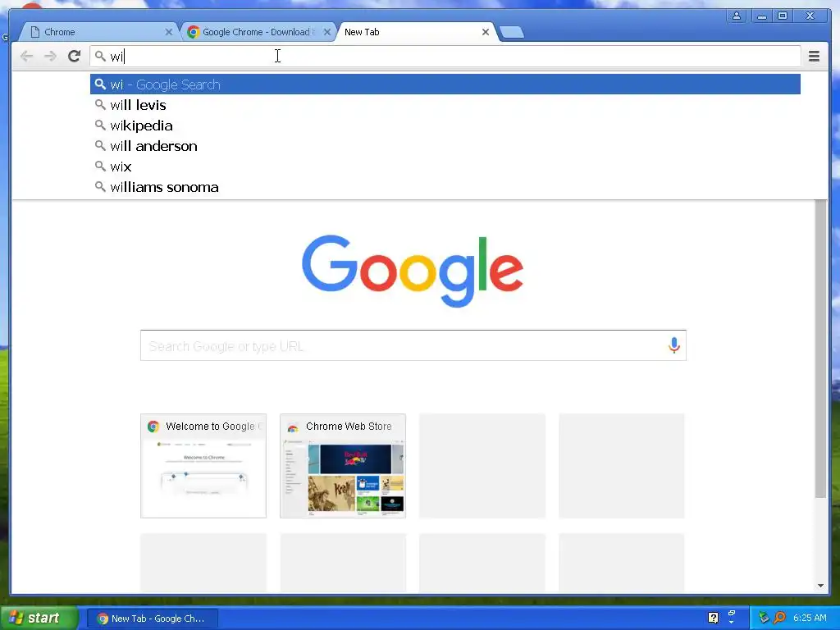Open the Chrome Web Store thumbnail
Image resolution: width=840 pixels, height=630 pixels.
343,466
